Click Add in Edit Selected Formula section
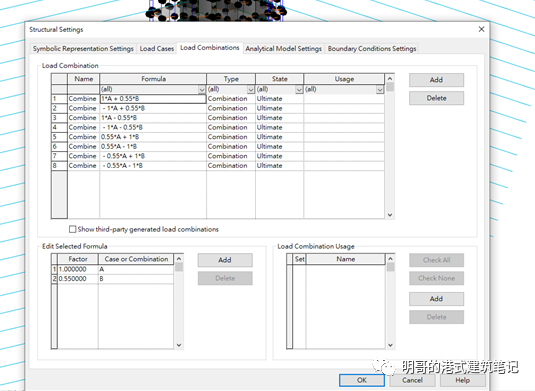The image size is (535, 391). (x=225, y=260)
